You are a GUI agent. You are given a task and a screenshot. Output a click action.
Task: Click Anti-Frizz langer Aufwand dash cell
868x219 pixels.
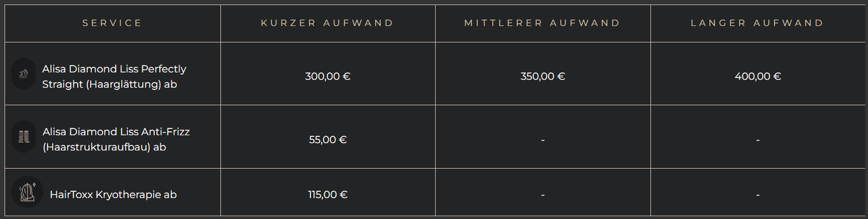758,140
